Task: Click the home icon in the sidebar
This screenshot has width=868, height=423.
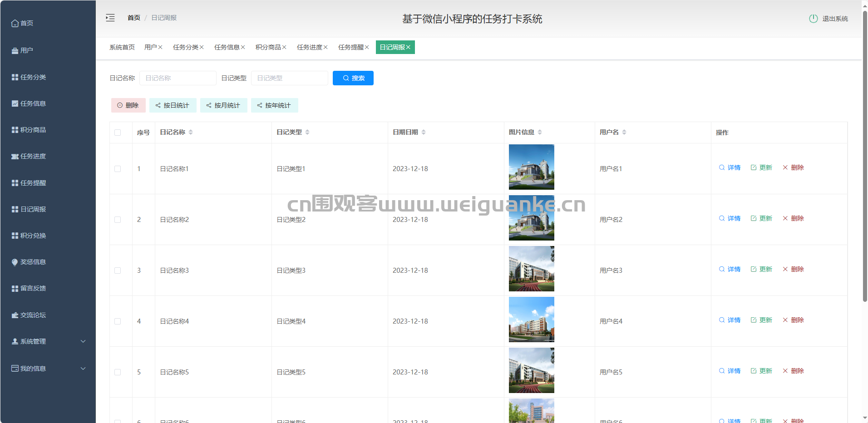Action: pos(15,23)
